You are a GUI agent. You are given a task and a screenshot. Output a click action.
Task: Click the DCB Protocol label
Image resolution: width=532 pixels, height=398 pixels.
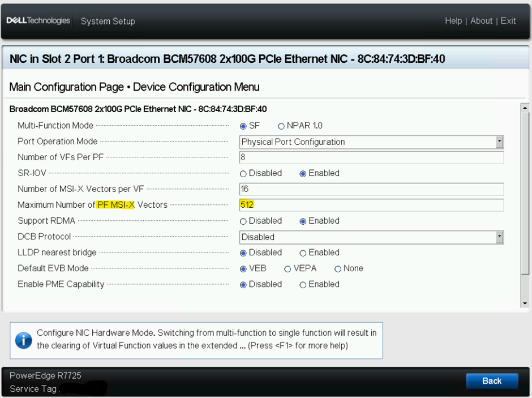tap(44, 237)
